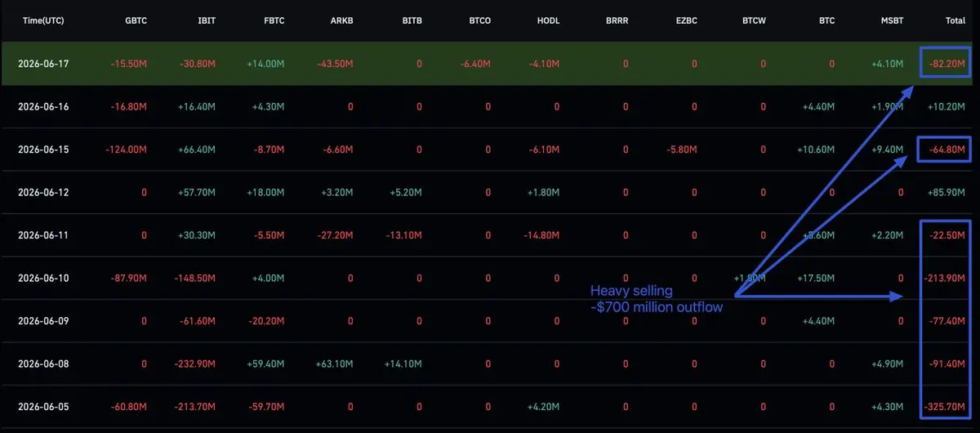Click the Total column header
The image size is (980, 433).
954,20
